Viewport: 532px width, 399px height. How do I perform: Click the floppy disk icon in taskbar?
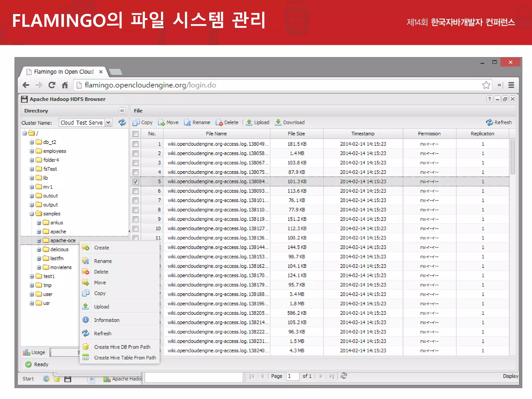pyautogui.click(x=68, y=379)
